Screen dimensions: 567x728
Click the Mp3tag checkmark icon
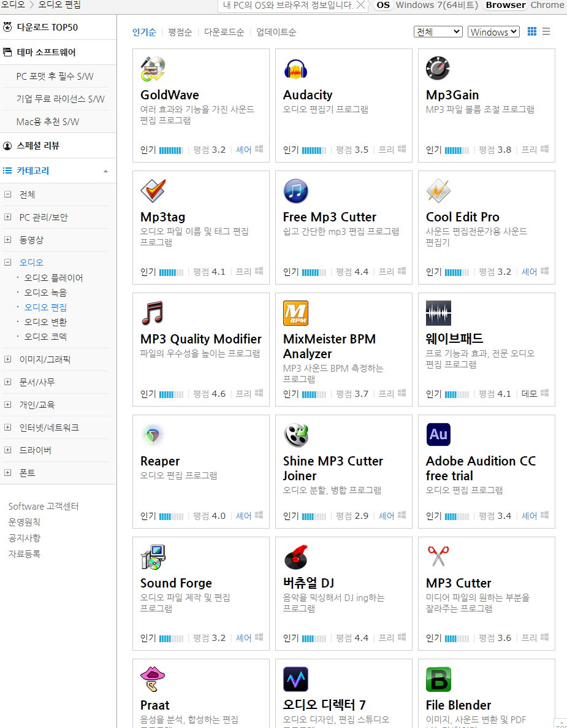coord(153,191)
